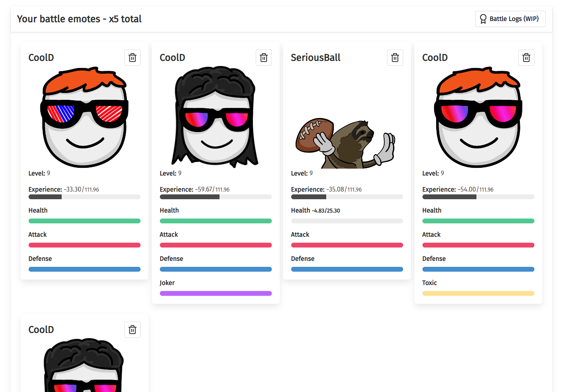Image resolution: width=563 pixels, height=392 pixels.
Task: Click the "Defense" label on the SeriousBall card
Action: pos(303,259)
